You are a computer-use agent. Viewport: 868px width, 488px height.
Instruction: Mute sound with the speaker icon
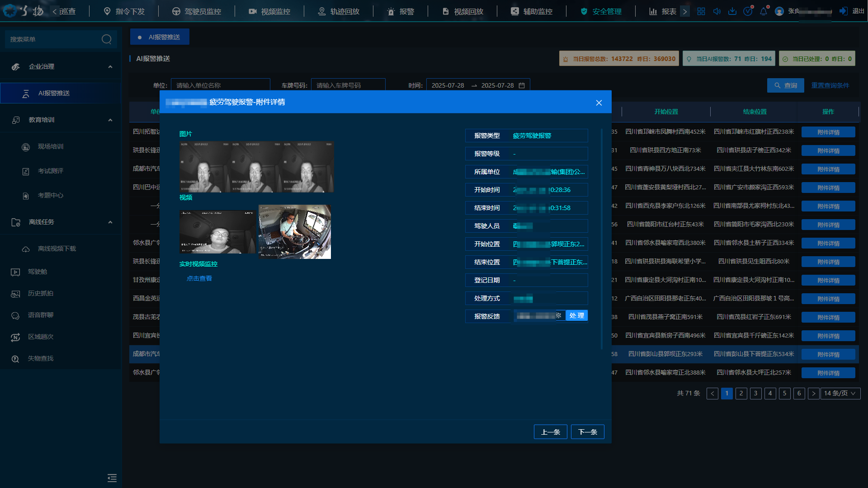point(717,11)
